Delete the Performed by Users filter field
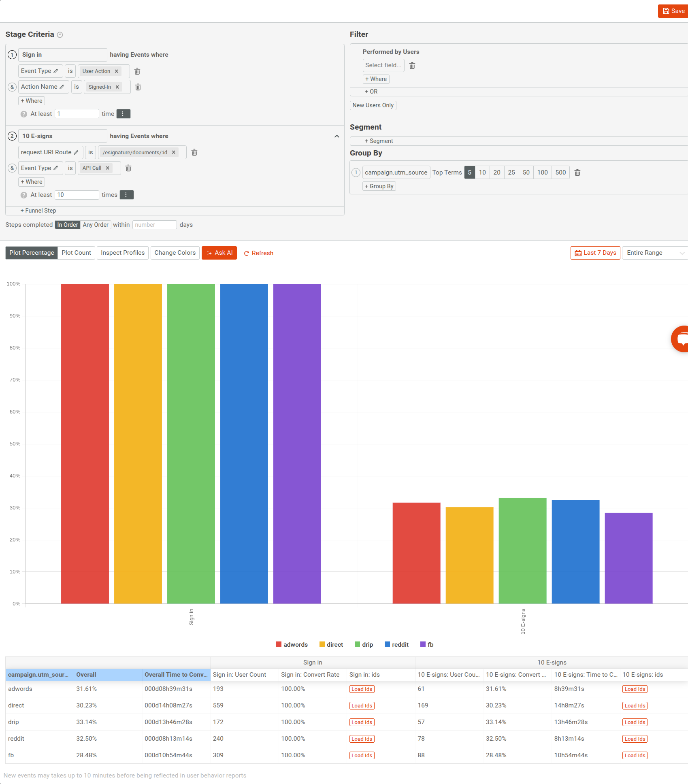Viewport: 688px width, 784px height. 412,65
